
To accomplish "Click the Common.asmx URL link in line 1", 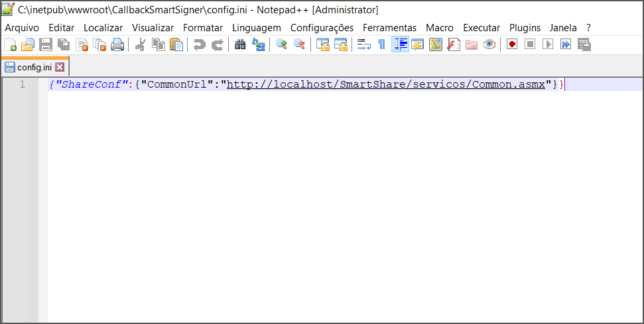I will [x=385, y=84].
